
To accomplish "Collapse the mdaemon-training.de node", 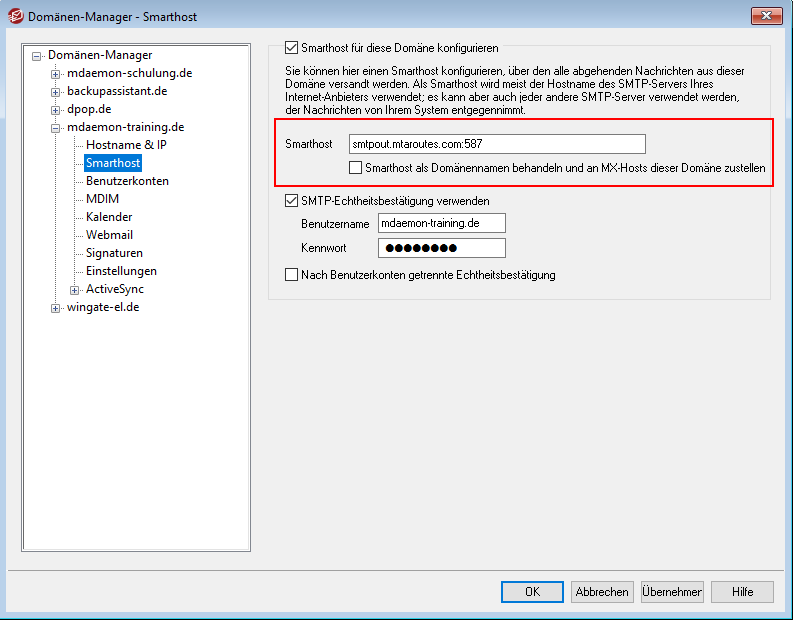I will 56,128.
